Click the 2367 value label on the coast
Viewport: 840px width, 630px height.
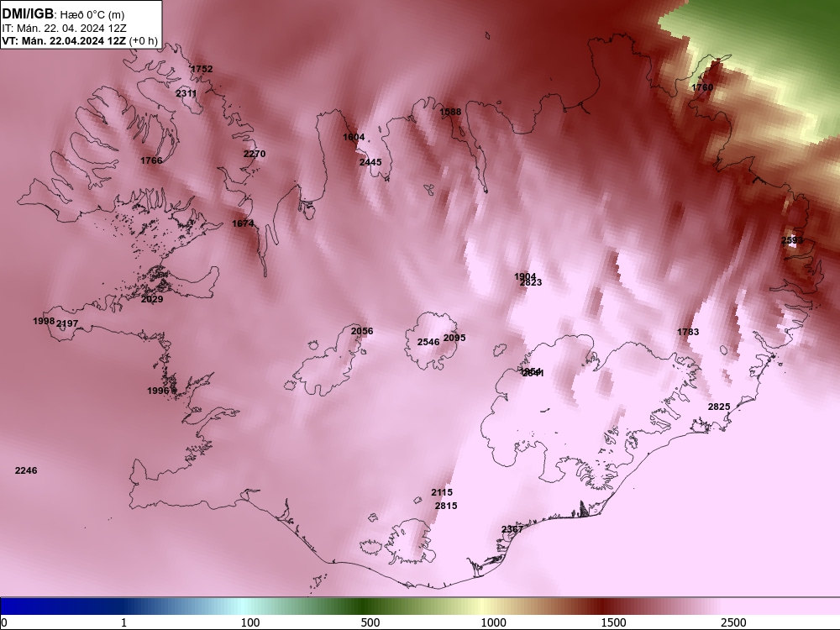(512, 529)
